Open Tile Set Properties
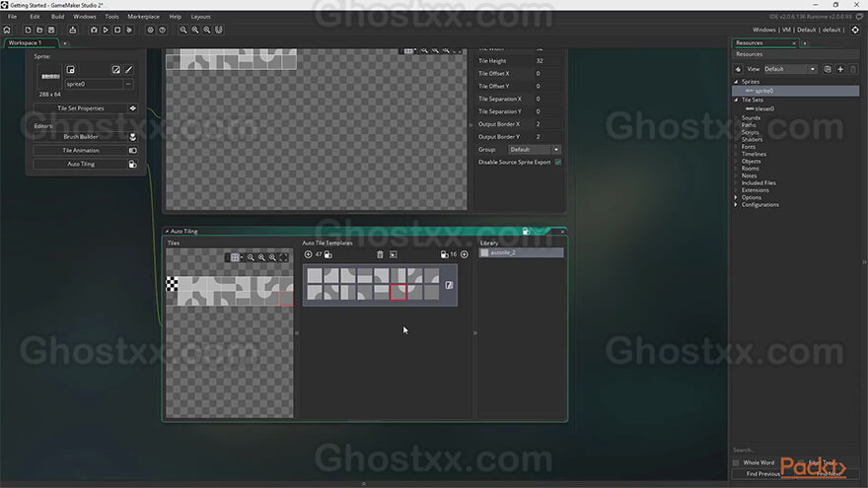The width and height of the screenshot is (868, 488). coord(86,108)
